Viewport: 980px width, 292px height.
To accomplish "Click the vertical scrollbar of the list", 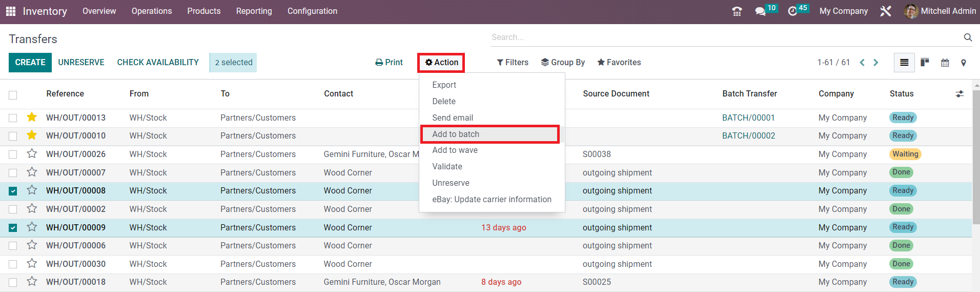I will pos(976,154).
